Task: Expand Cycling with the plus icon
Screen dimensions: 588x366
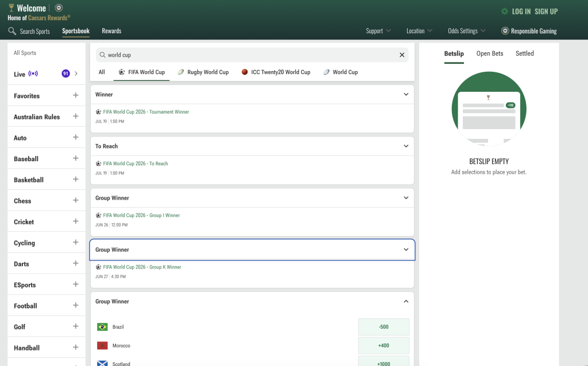Action: coord(75,242)
